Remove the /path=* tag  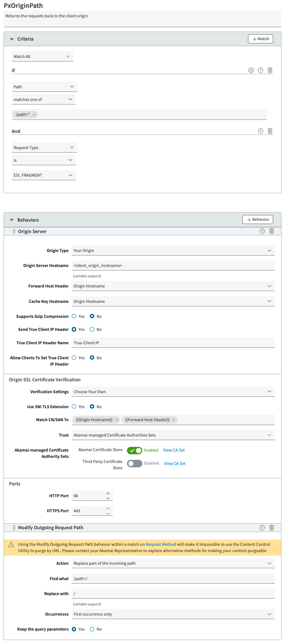[x=34, y=115]
